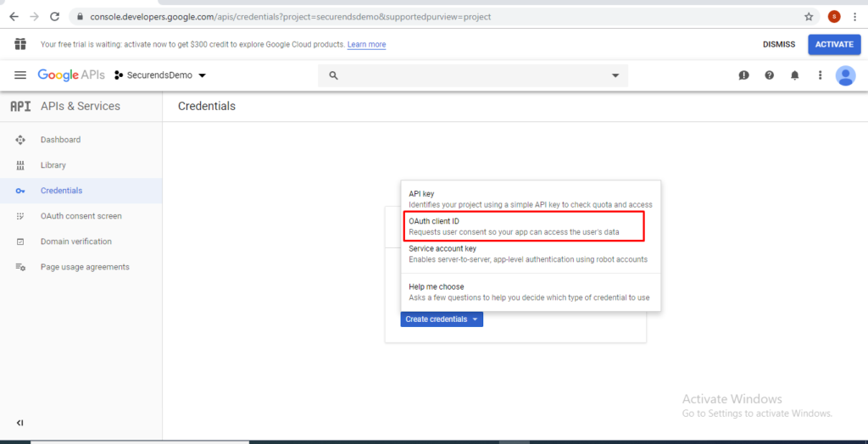
Task: Click the Page usage agreements icon
Action: click(20, 267)
